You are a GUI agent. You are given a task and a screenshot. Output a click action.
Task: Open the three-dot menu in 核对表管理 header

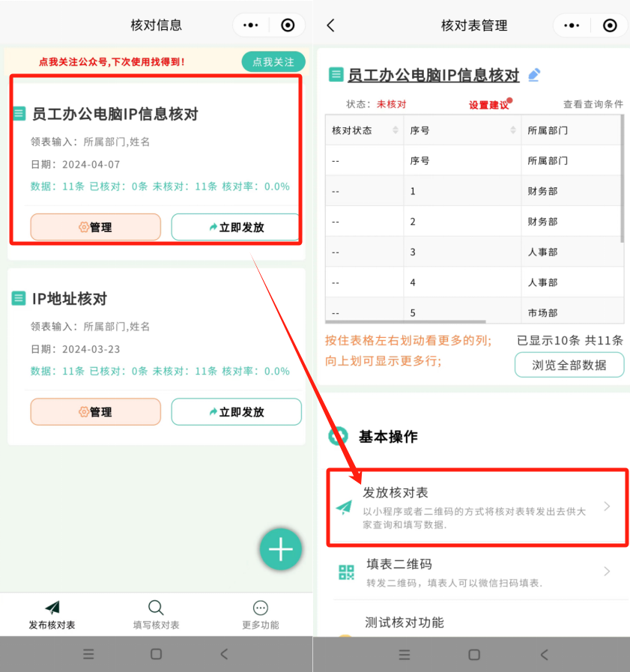(x=572, y=25)
